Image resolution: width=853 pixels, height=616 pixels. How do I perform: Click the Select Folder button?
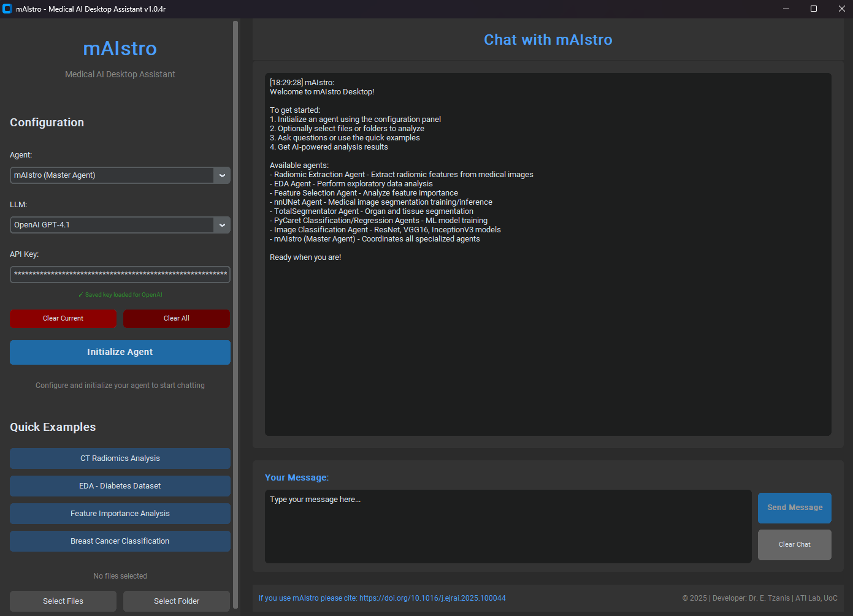point(177,601)
